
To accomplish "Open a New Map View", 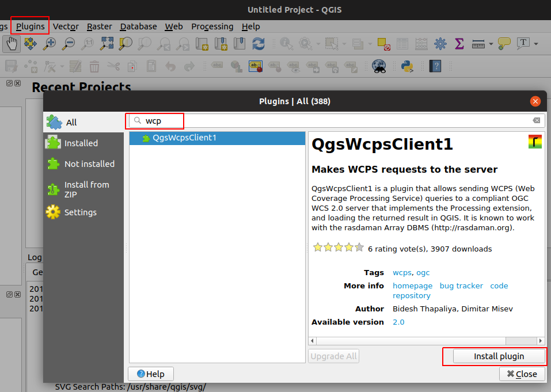I will click(x=202, y=44).
